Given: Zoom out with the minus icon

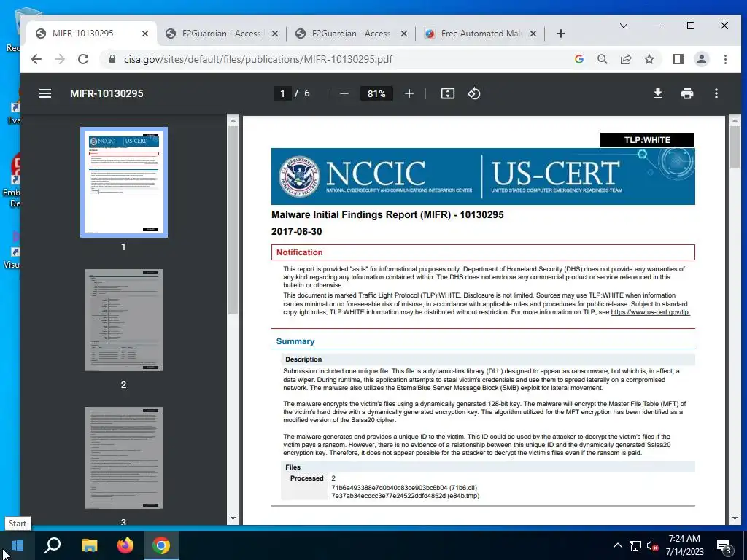Looking at the screenshot, I should tap(344, 93).
